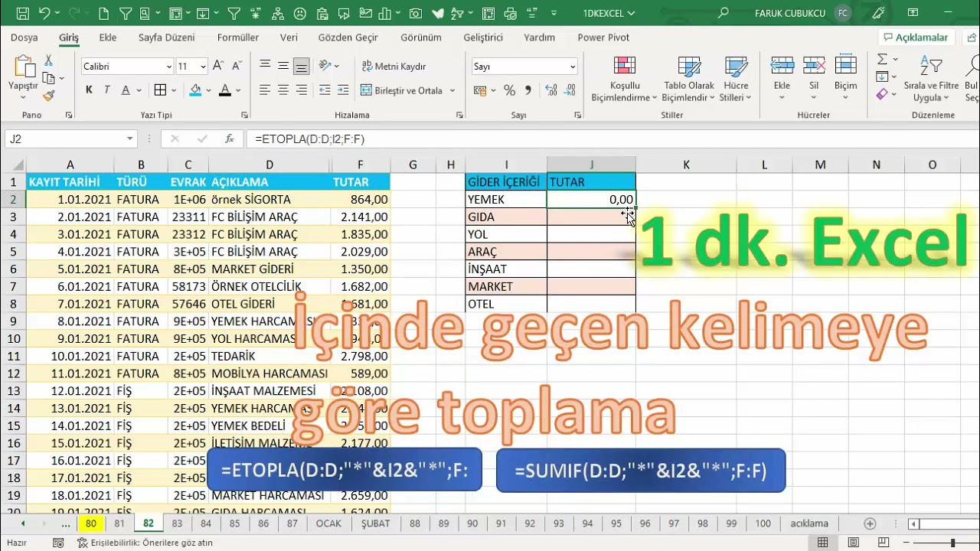This screenshot has height=551, width=980.
Task: Open Sırala ve Filtre Uygula dropdown
Action: pyautogui.click(x=931, y=80)
